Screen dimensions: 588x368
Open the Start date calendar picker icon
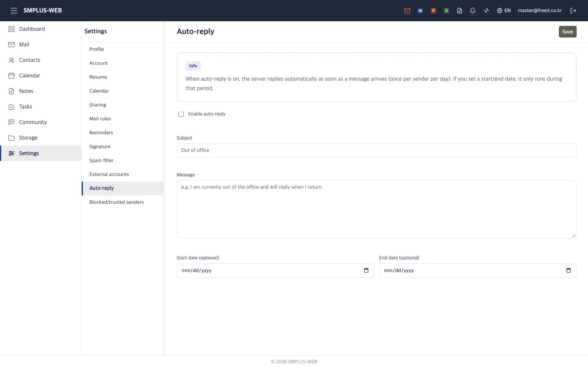point(366,270)
